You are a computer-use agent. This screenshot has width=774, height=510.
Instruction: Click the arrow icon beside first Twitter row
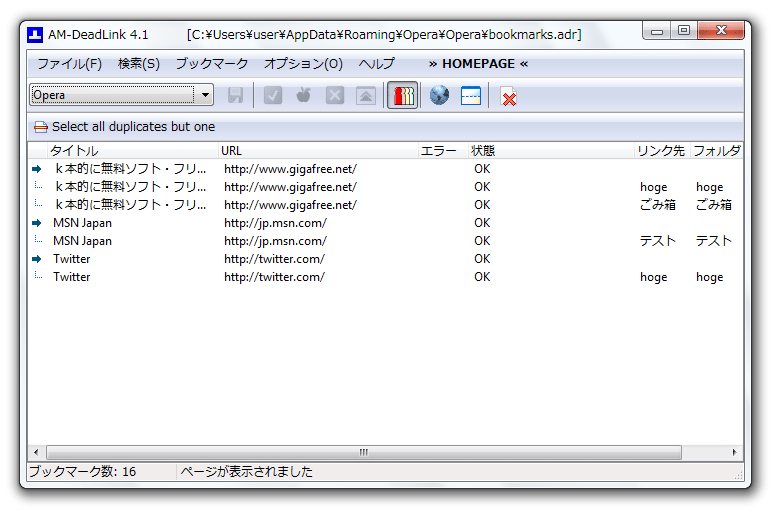coord(37,259)
